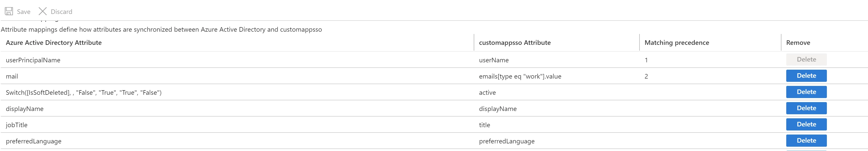Delete the mail attribute mapping
This screenshot has height=151, width=868.
[806, 76]
